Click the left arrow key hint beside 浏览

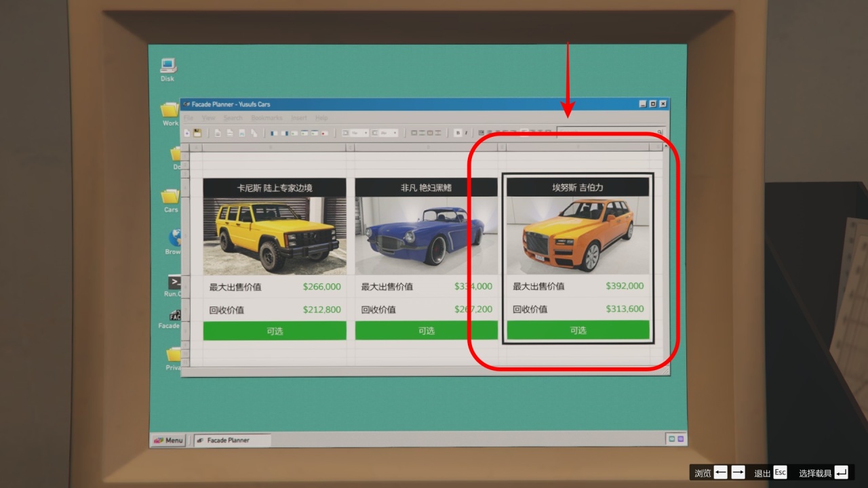click(x=721, y=472)
